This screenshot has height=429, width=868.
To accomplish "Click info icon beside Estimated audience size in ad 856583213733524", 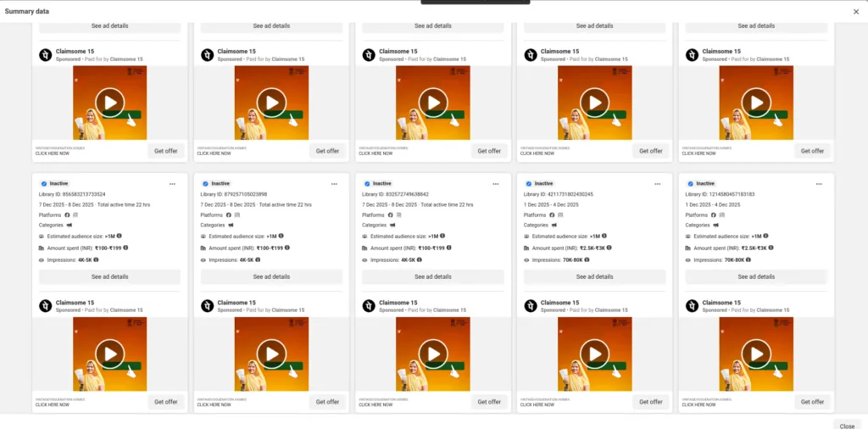I will click(x=119, y=236).
